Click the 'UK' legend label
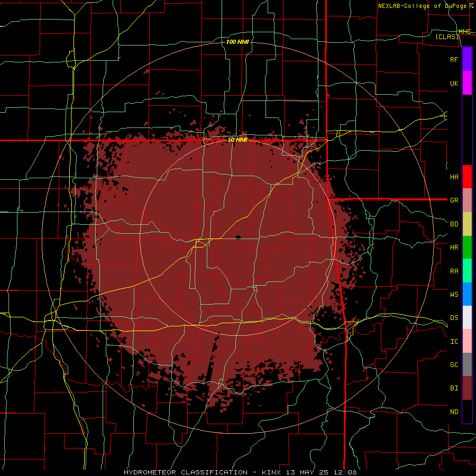The height and width of the screenshot is (476, 476). pos(454,83)
